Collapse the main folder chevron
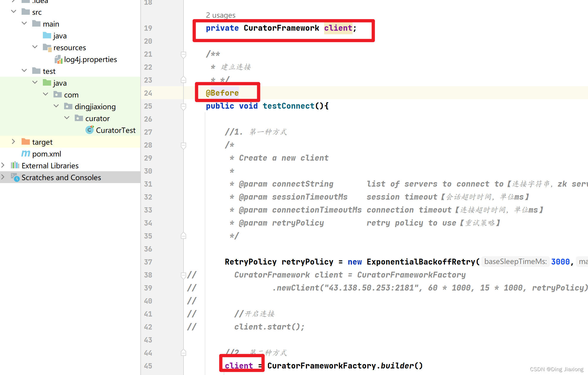Image resolution: width=588 pixels, height=375 pixels. (24, 23)
